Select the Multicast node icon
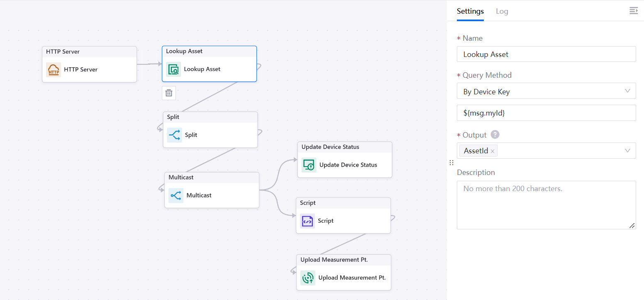644x300 pixels. point(176,195)
